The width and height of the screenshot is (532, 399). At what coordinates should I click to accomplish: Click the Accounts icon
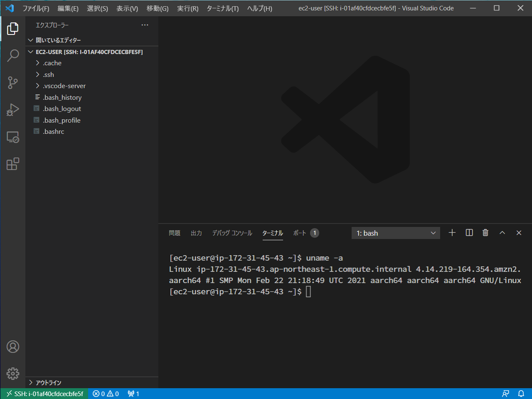pyautogui.click(x=13, y=347)
